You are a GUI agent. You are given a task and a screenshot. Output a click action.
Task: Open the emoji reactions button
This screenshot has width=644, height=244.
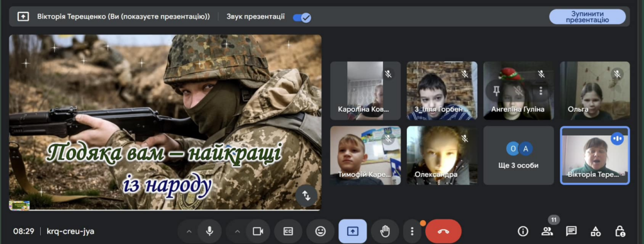coord(320,231)
